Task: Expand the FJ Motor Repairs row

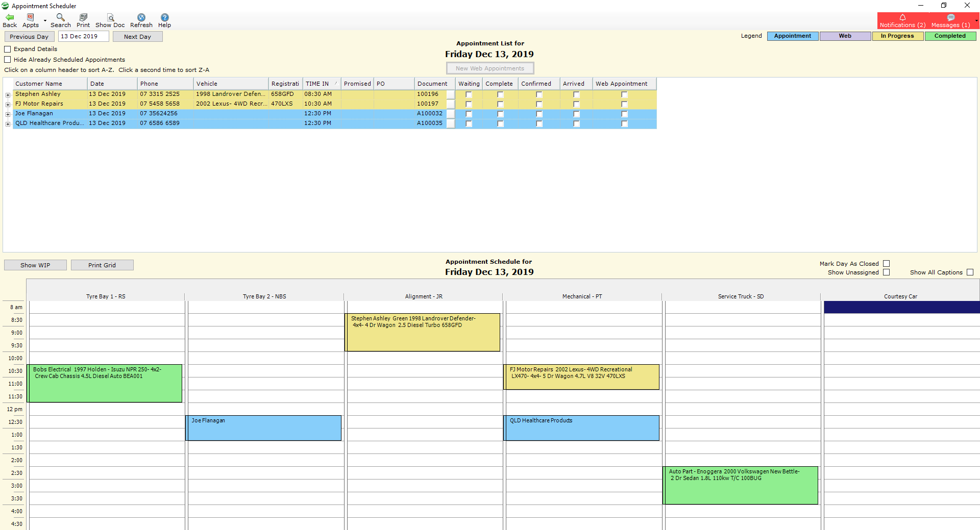Action: (8, 104)
